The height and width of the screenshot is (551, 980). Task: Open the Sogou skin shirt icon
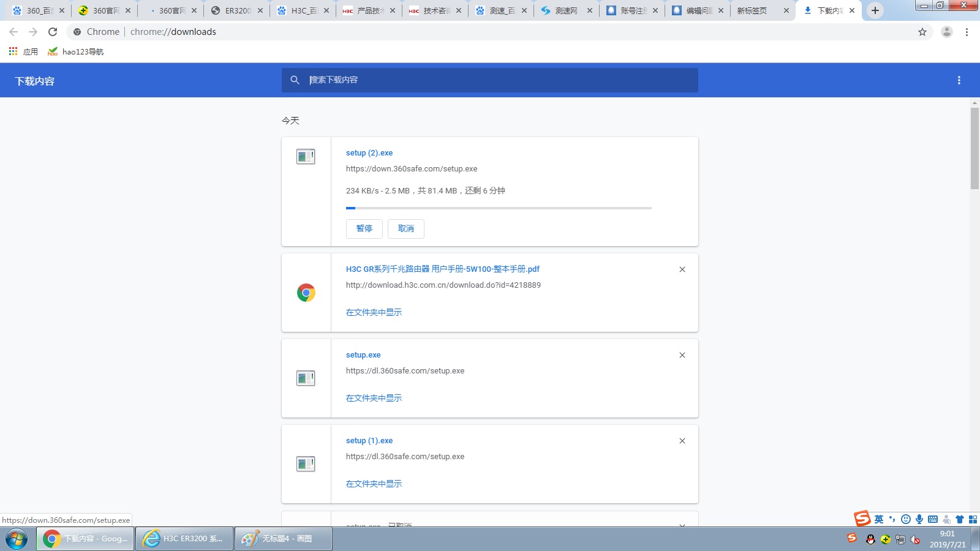(960, 519)
